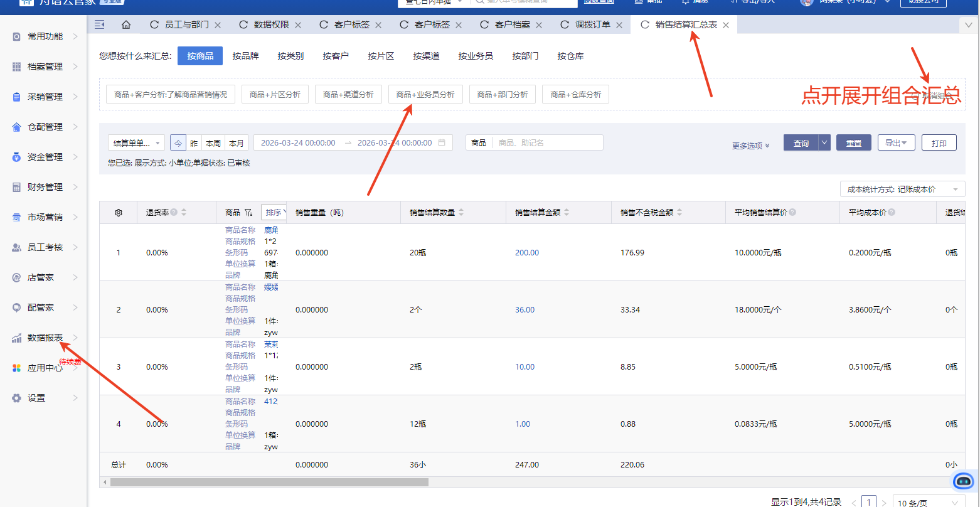Screen dimensions: 980x507
Task: Open the home page tab icon
Action: 126,25
